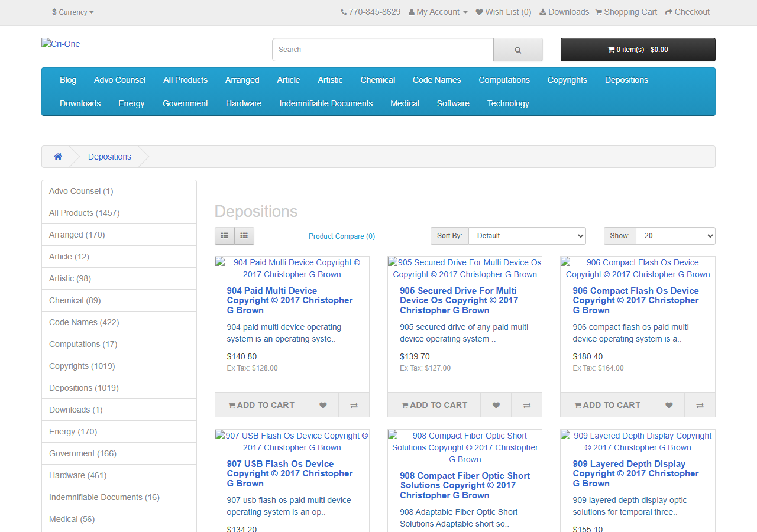Add 904 Paid Multi Device to cart
This screenshot has height=532, width=757.
pos(261,405)
